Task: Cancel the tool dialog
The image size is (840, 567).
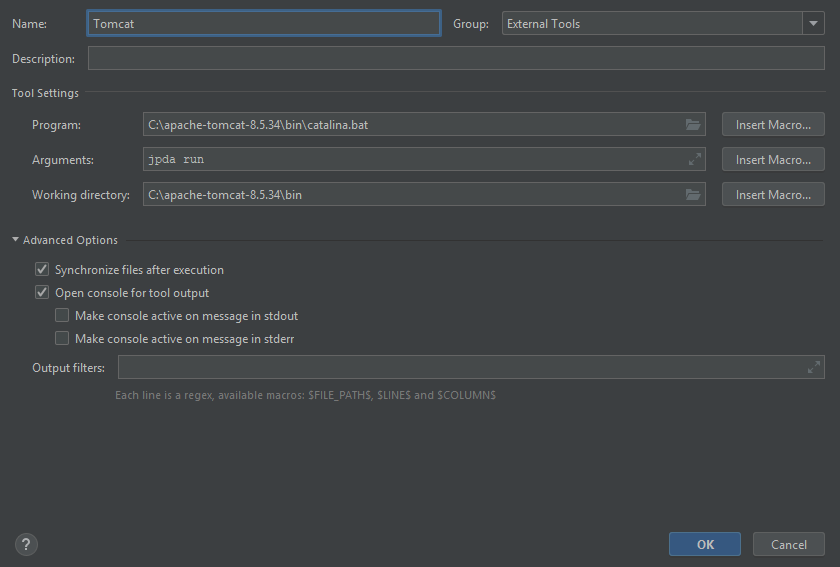Action: 789,544
